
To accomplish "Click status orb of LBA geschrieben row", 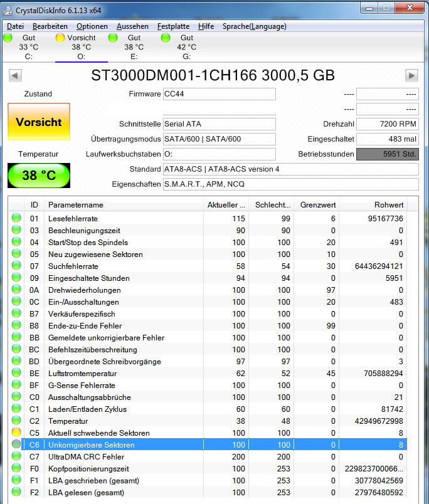I will pyautogui.click(x=16, y=480).
